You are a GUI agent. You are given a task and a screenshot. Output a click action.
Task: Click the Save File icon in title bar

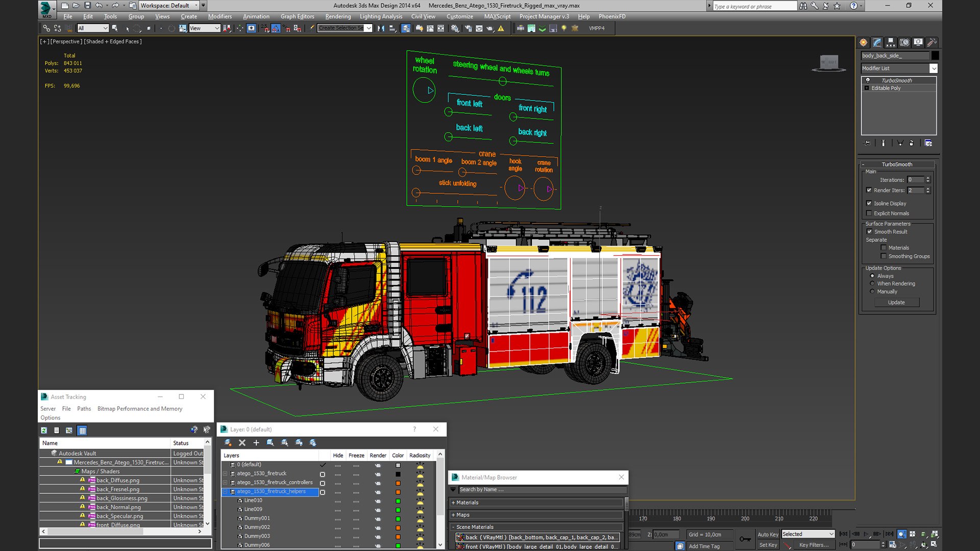pyautogui.click(x=87, y=6)
